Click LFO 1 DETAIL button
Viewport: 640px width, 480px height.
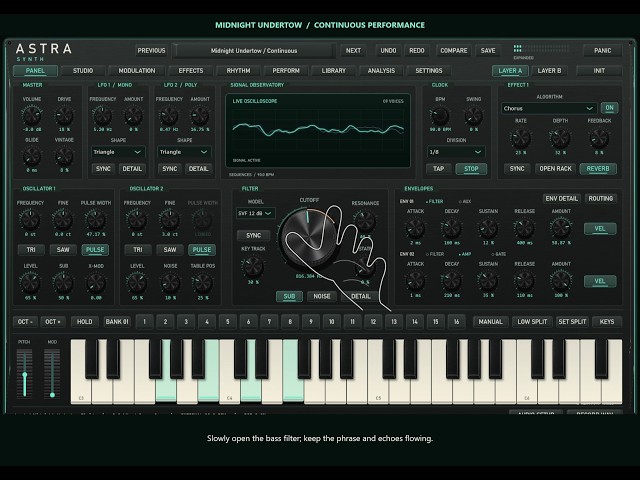coord(132,169)
